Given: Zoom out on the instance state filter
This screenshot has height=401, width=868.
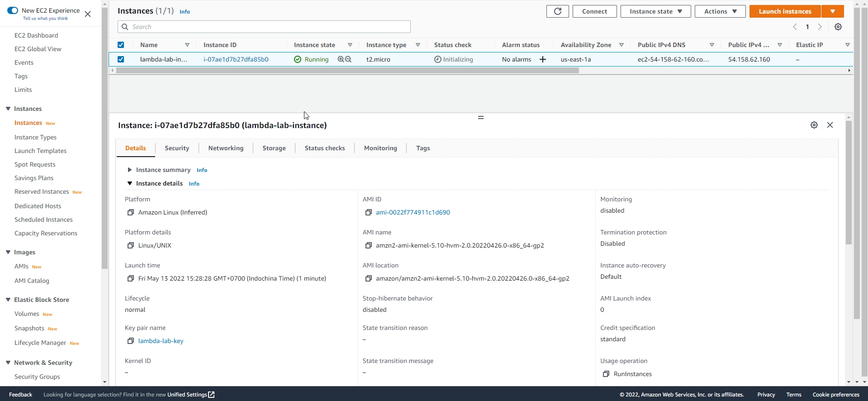Looking at the screenshot, I should pyautogui.click(x=348, y=59).
